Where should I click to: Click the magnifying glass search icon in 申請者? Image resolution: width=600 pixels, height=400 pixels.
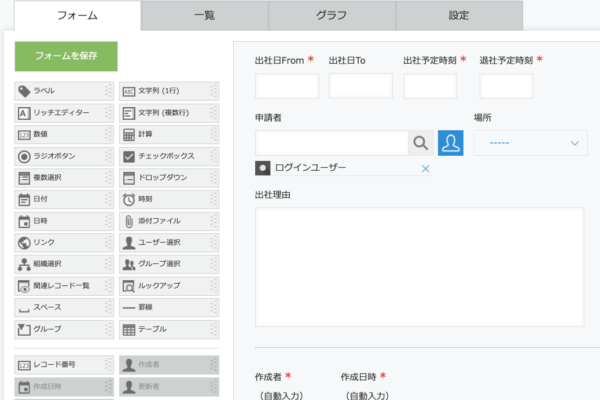(x=422, y=144)
